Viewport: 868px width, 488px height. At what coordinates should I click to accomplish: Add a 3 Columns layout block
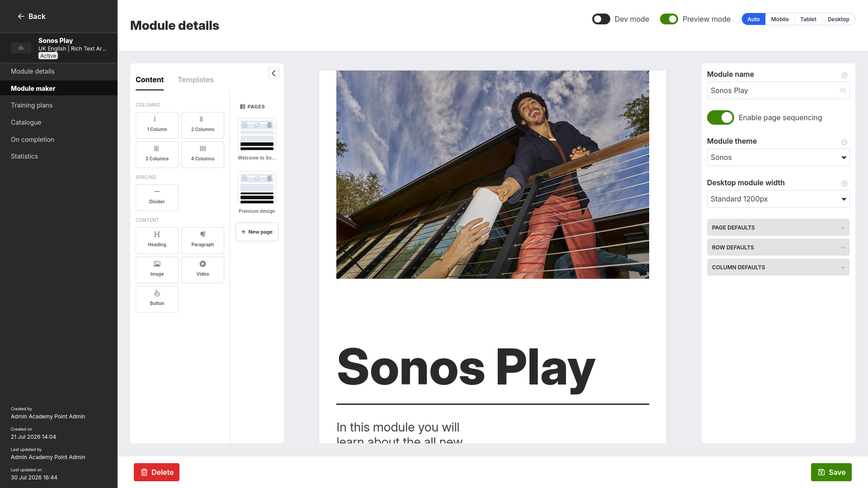pos(157,155)
